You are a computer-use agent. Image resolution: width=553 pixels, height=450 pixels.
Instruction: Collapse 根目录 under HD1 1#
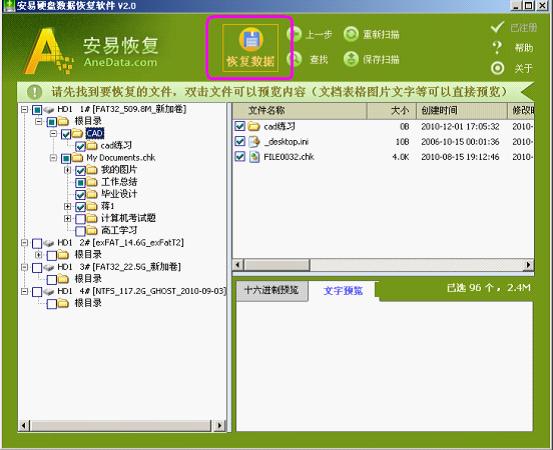39,122
